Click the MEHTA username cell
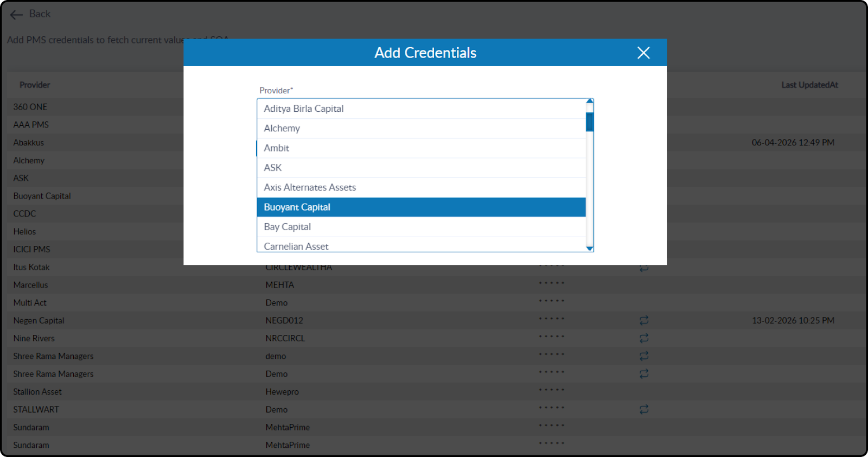 (279, 285)
